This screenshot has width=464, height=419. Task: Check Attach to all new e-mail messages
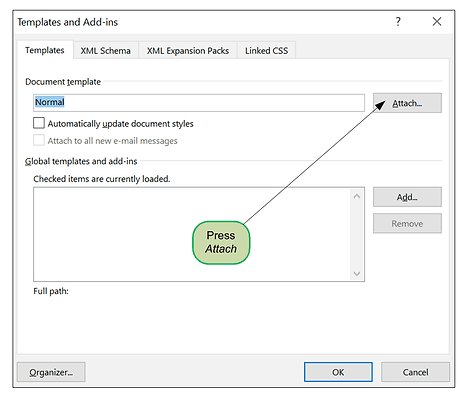tap(39, 140)
